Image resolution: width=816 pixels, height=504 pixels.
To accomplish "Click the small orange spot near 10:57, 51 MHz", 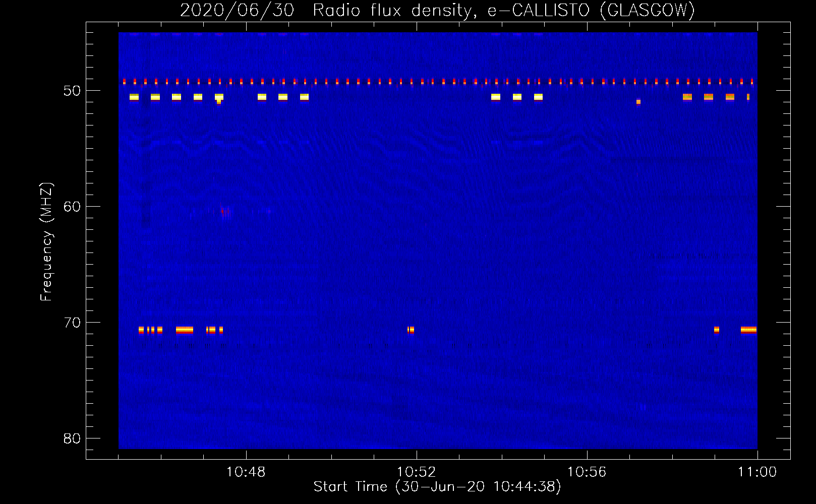I will pos(638,102).
